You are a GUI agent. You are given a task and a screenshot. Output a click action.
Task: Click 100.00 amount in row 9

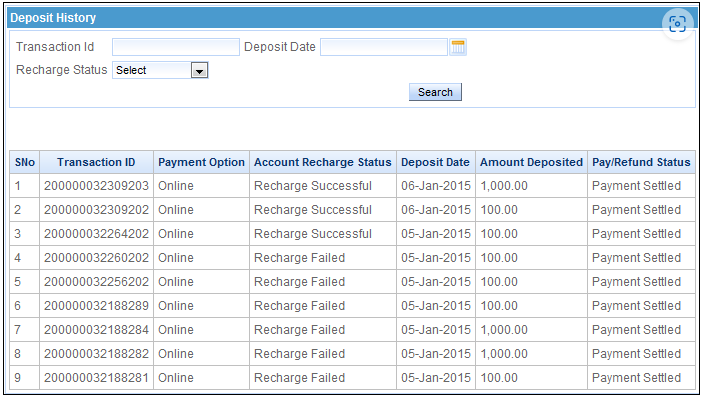[499, 378]
